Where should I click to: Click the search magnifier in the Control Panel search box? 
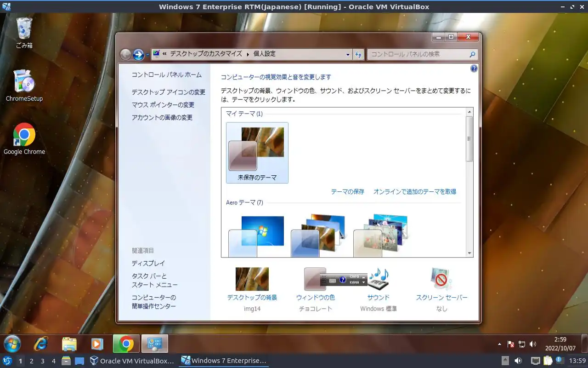pos(472,54)
